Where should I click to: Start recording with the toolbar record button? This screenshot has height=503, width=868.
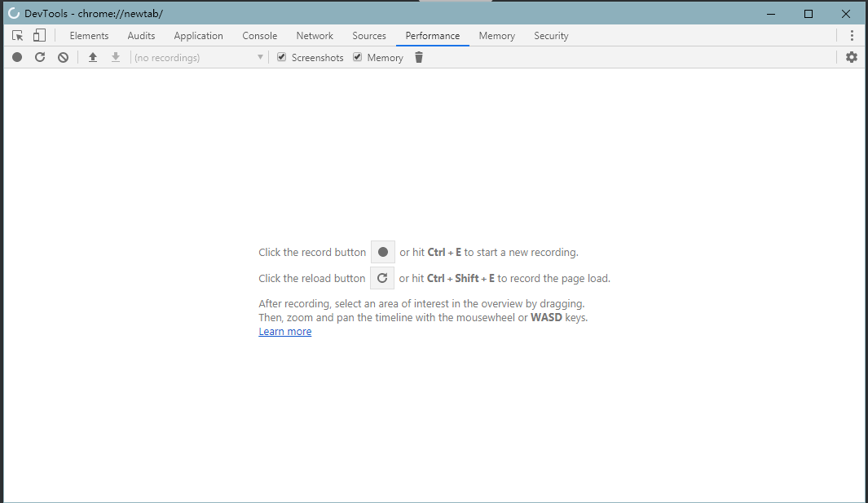(x=17, y=58)
